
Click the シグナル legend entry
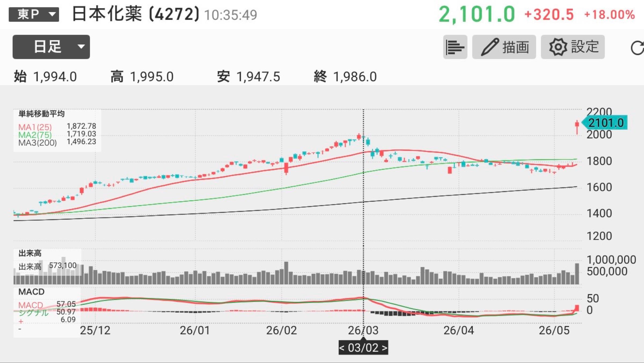pos(34,313)
